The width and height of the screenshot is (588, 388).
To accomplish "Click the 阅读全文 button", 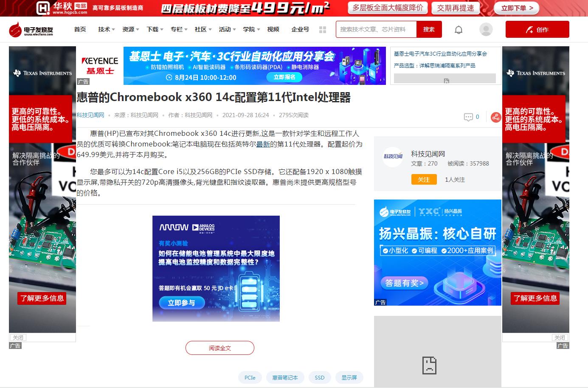I will click(220, 348).
